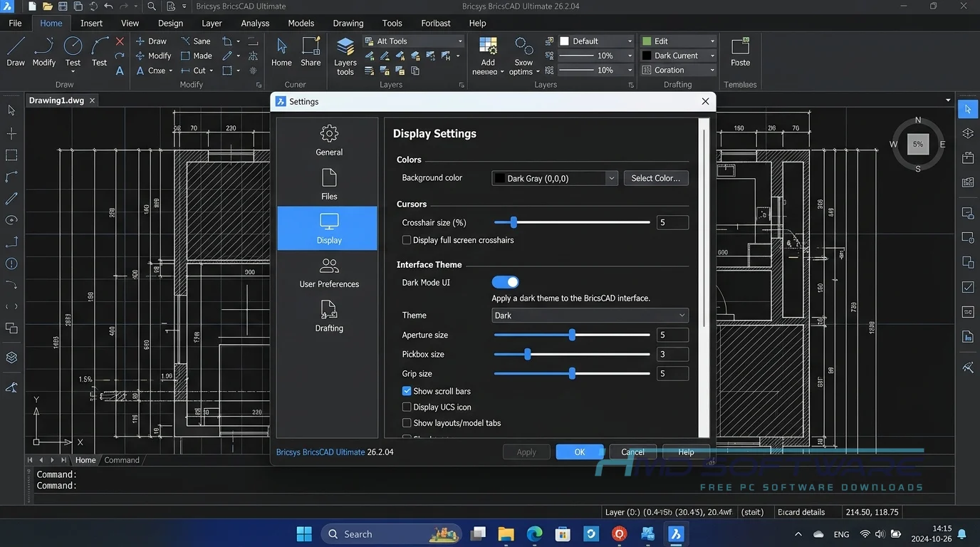Screen dimensions: 980x547
Task: Open Drafting settings category
Action: (329, 317)
